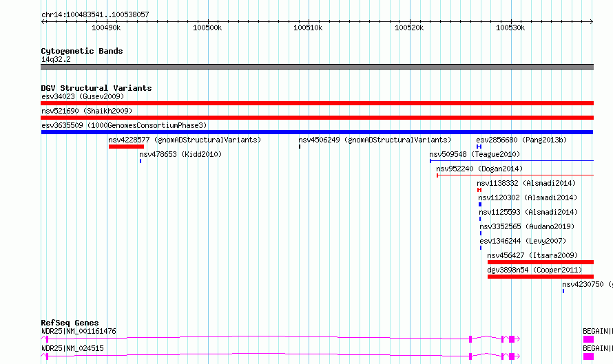This screenshot has width=613, height=364.
Task: Select the blue nsv478653 variant marker
Action: [141, 161]
